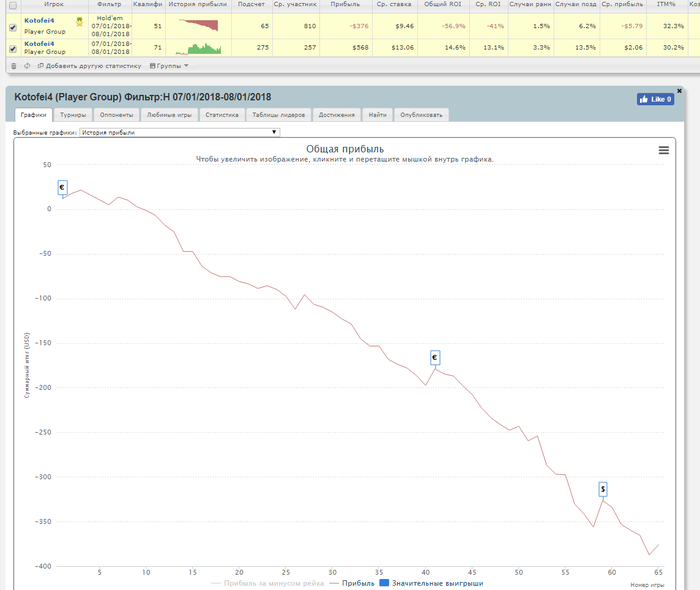Sort by the Ср. прибыль column header
Screen dimensions: 700x590
pos(622,4)
